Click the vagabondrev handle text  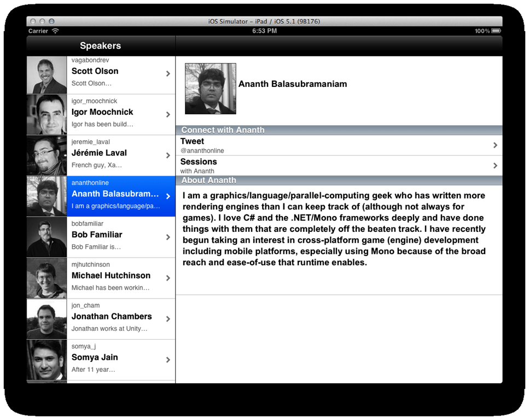click(90, 60)
